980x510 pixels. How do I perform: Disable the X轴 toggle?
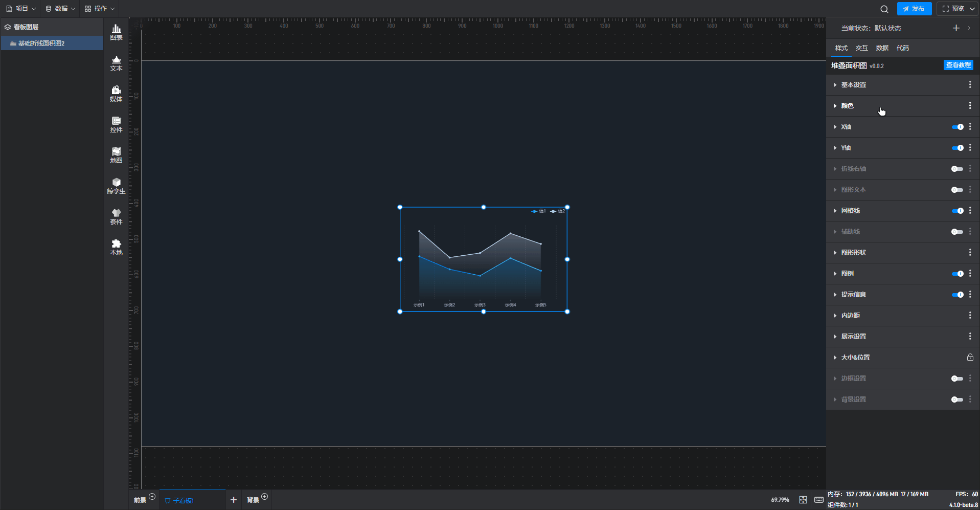pyautogui.click(x=957, y=127)
